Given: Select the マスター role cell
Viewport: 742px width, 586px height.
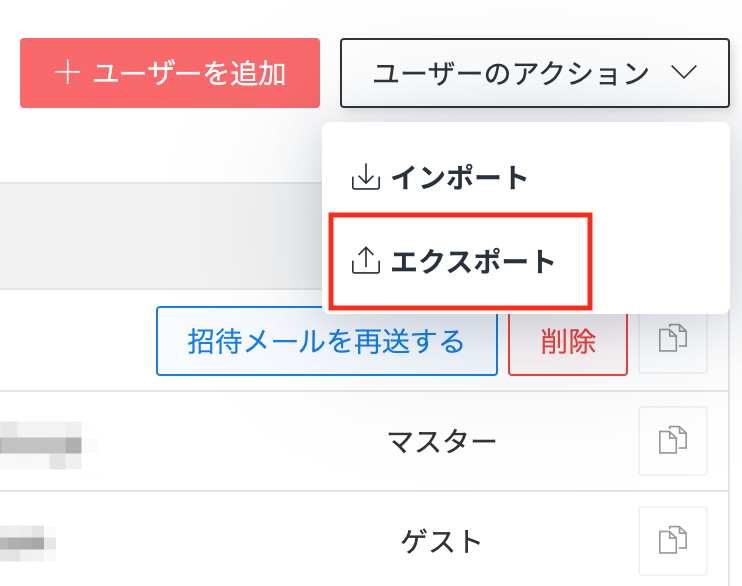Looking at the screenshot, I should pyautogui.click(x=442, y=442).
